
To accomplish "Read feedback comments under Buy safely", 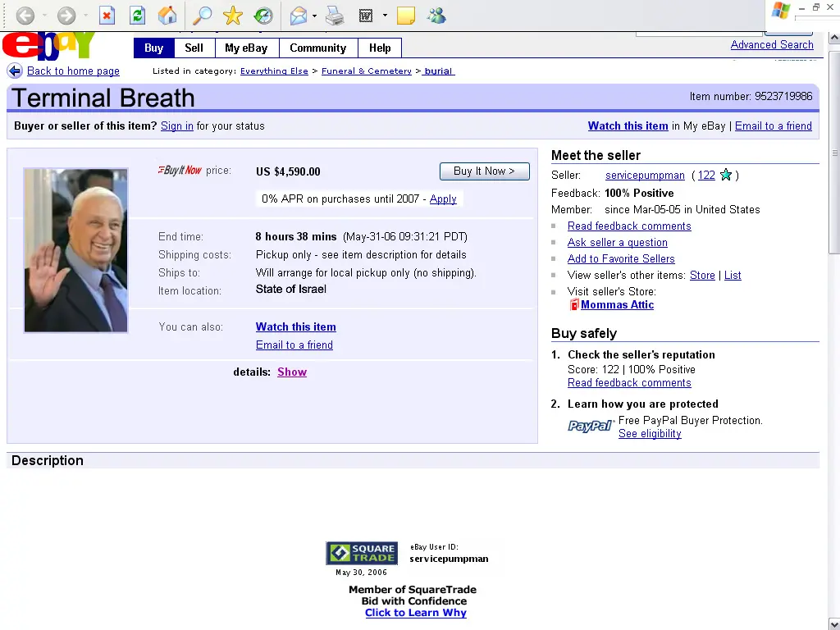I will click(629, 383).
